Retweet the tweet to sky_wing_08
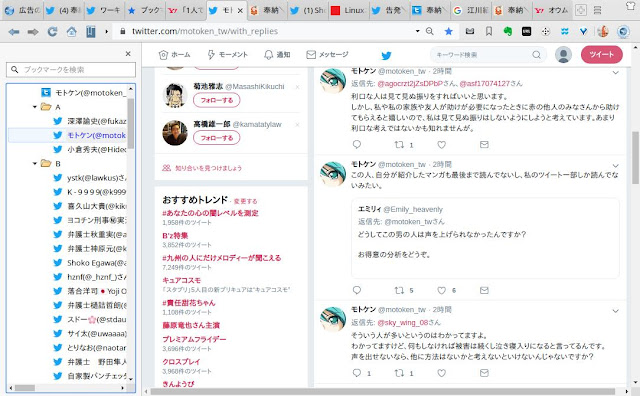The width and height of the screenshot is (640, 396). [399, 373]
